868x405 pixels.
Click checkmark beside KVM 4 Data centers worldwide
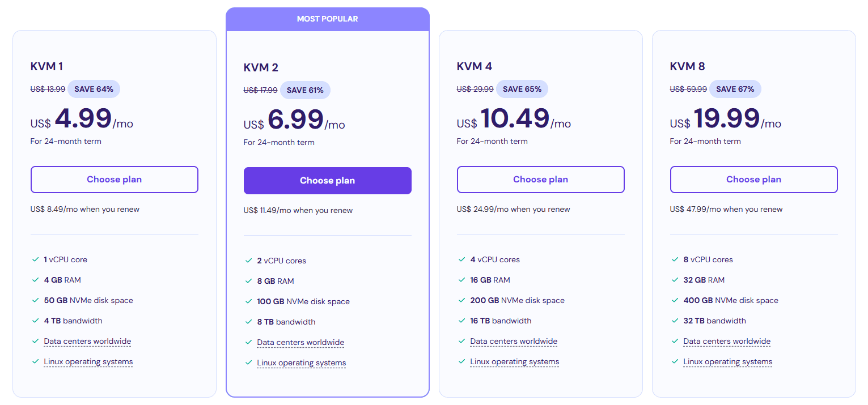coord(462,341)
